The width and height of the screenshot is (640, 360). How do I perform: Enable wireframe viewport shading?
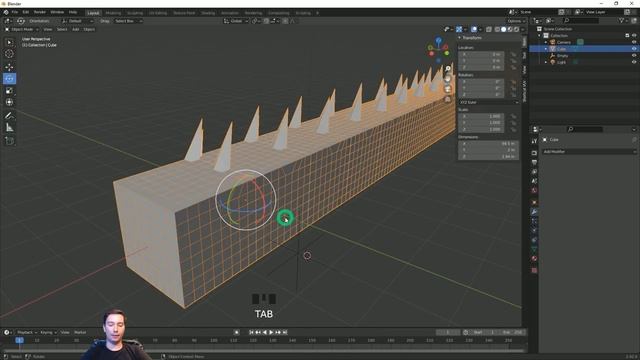(x=497, y=29)
